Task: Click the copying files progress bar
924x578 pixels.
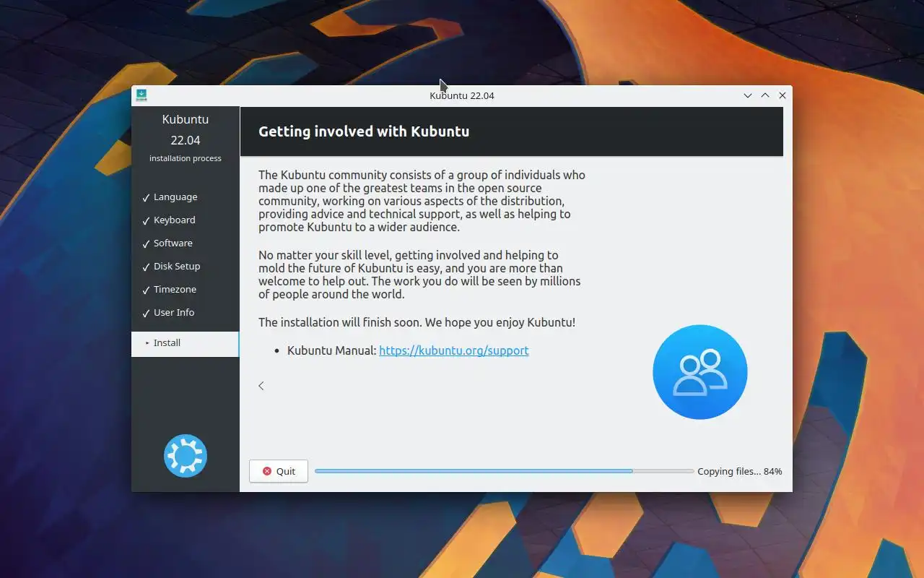Action: pos(504,471)
